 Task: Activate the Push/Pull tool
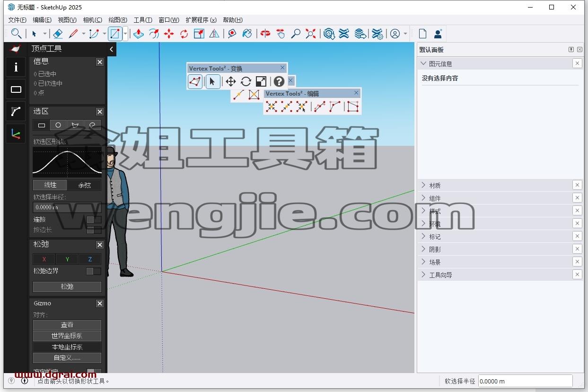click(138, 34)
